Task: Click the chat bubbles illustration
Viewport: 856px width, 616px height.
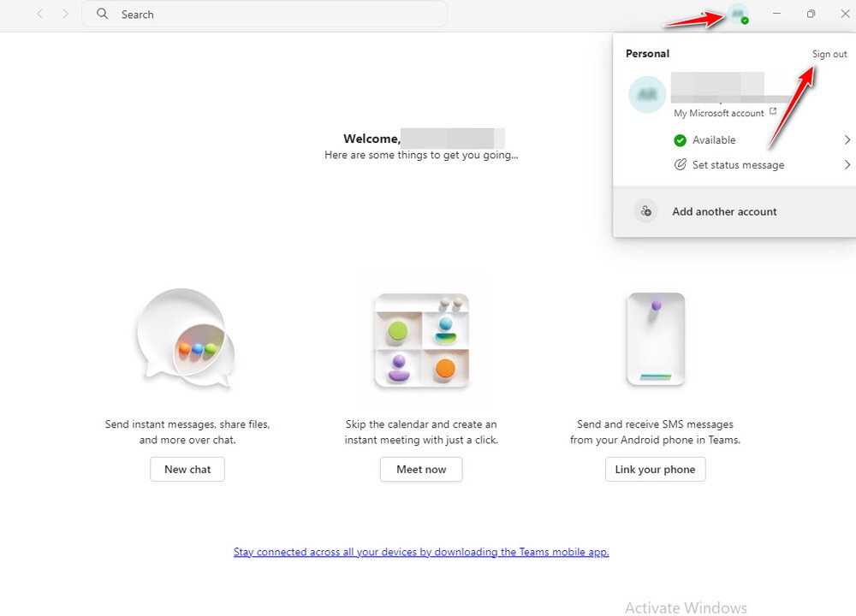Action: (186, 338)
